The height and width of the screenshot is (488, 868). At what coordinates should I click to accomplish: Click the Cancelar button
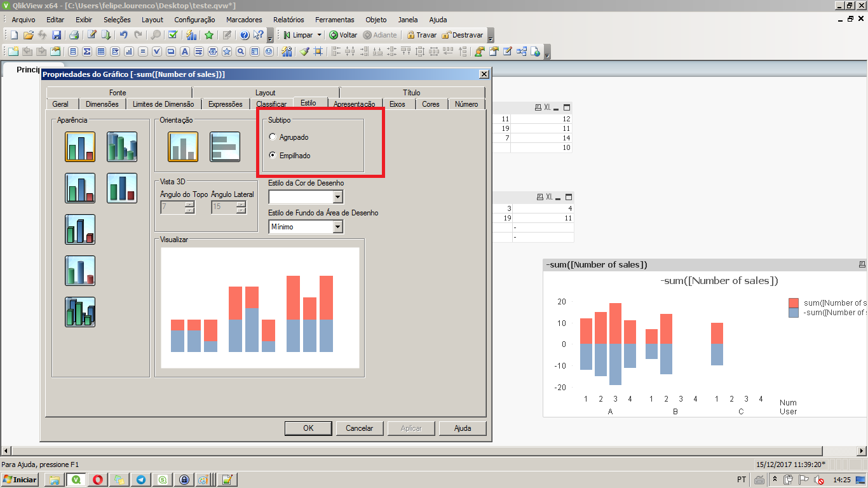(360, 428)
